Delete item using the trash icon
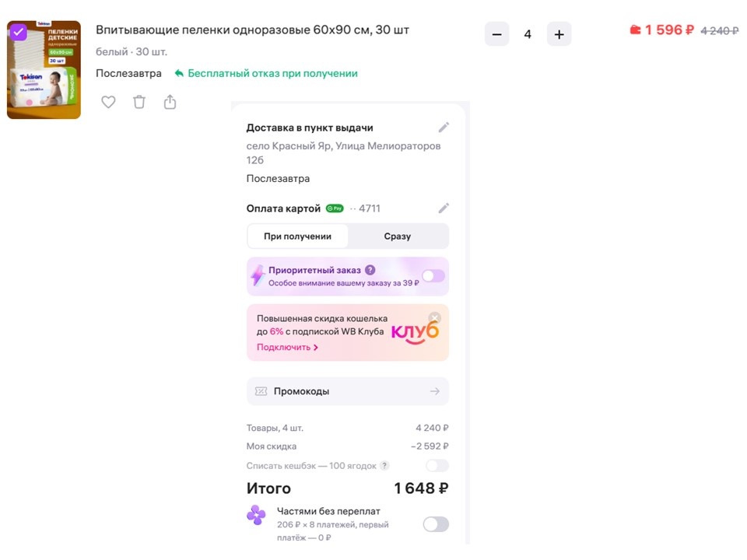This screenshot has width=747, height=560. click(x=139, y=102)
